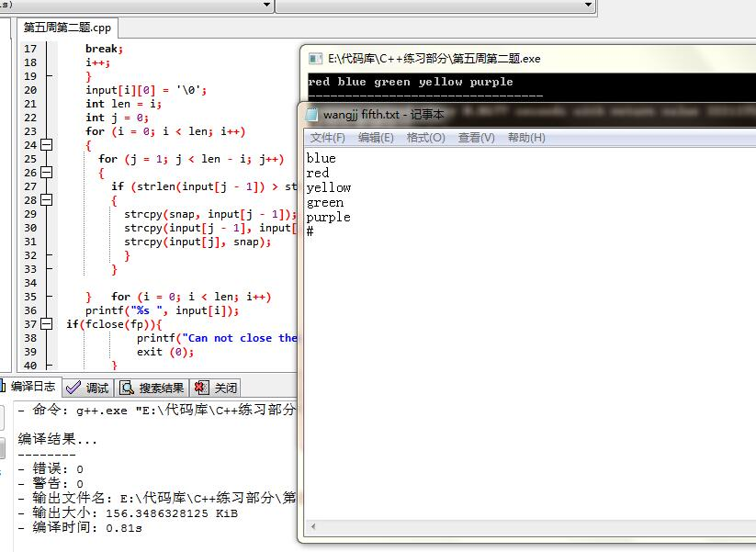Image resolution: width=756 pixels, height=552 pixels.
Task: Click the compile log line '编译时间: 0.81s'
Action: pos(80,527)
